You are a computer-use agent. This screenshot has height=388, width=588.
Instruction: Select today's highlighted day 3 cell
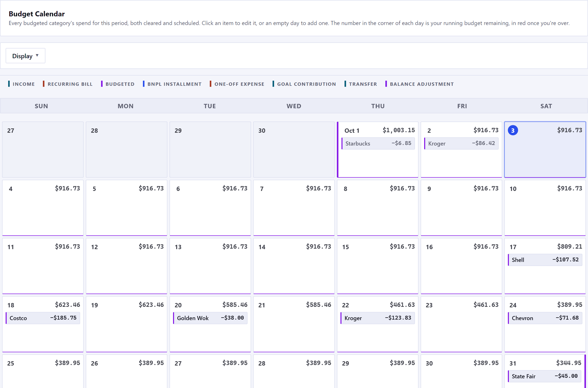point(545,150)
